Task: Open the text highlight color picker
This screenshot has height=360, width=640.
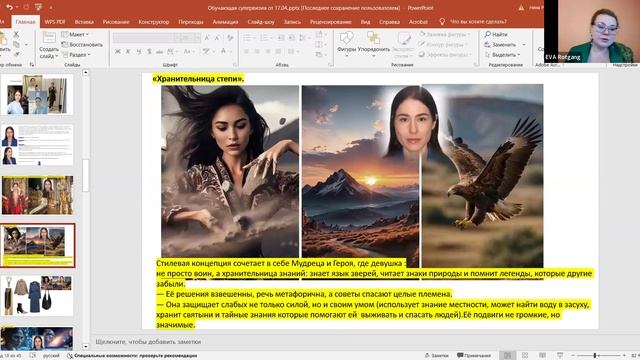Action: coord(208,51)
